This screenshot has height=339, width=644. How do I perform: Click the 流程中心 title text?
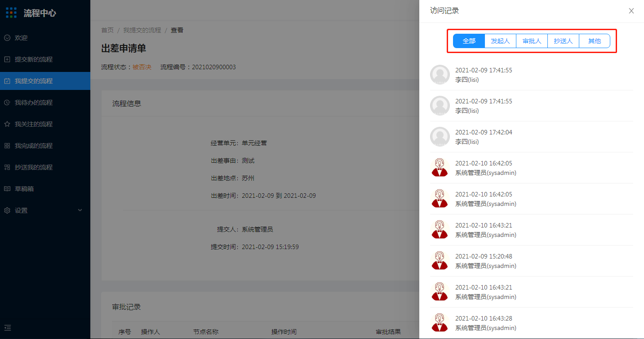coord(40,13)
